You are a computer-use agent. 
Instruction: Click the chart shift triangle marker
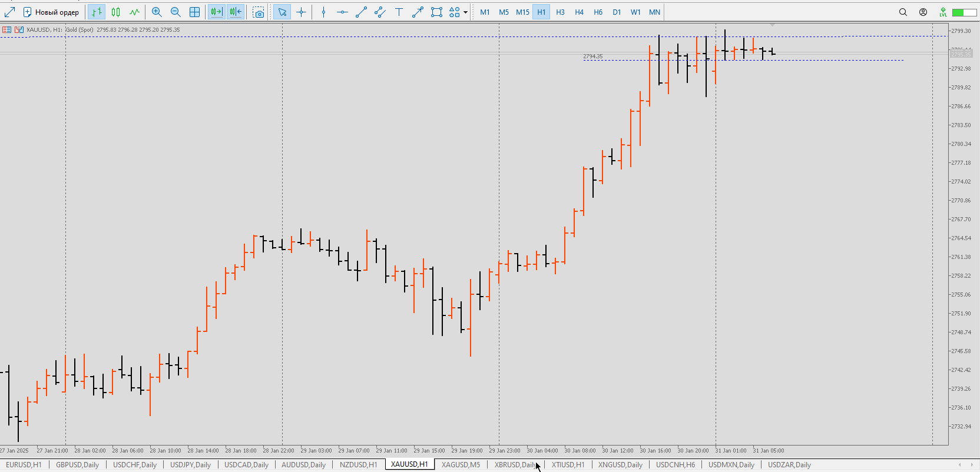pyautogui.click(x=772, y=25)
